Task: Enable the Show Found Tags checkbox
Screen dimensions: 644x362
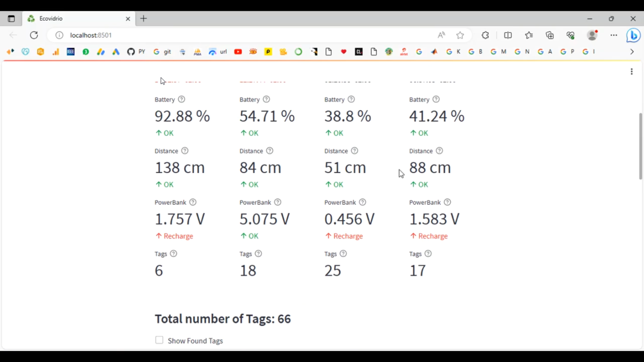Action: 159,340
